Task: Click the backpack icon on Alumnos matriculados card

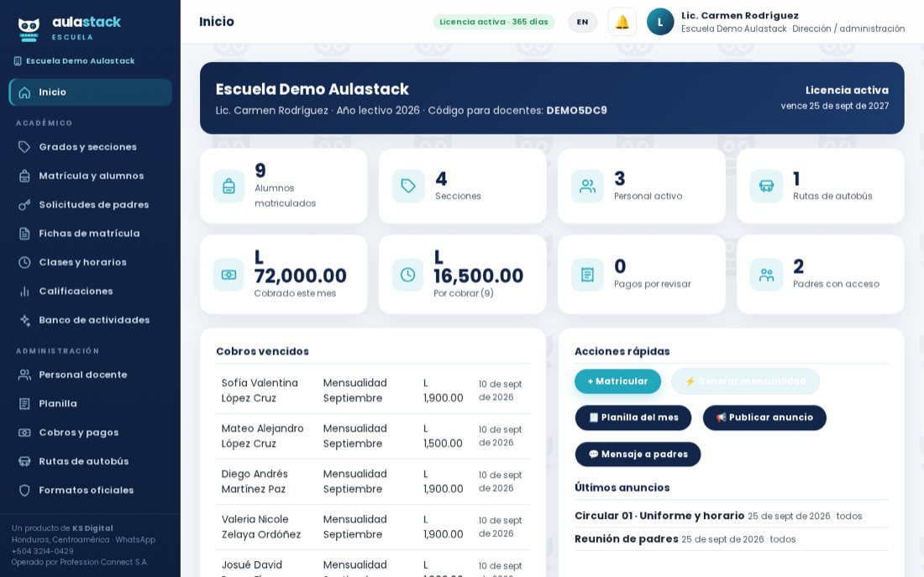Action: [x=228, y=186]
